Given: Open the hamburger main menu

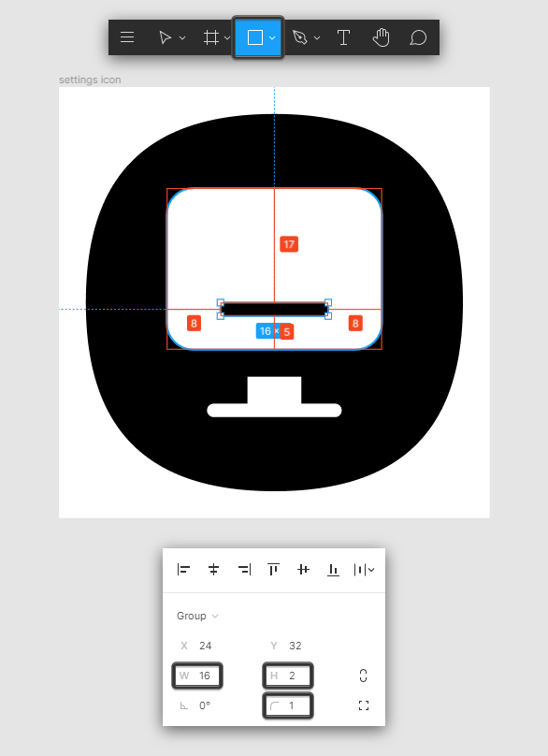Looking at the screenshot, I should 127,37.
